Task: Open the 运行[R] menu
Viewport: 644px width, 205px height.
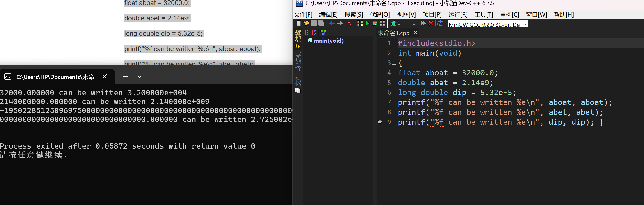Action: [x=458, y=14]
